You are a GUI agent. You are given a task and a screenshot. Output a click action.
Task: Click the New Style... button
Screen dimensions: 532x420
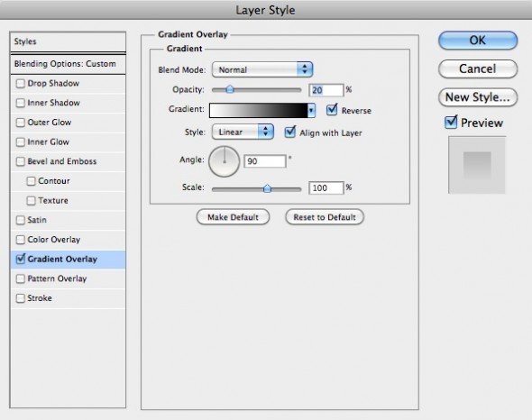click(x=478, y=97)
